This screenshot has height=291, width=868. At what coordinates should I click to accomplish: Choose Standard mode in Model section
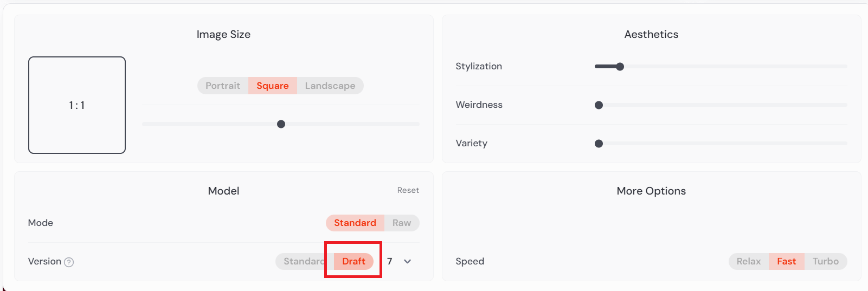[x=355, y=223]
